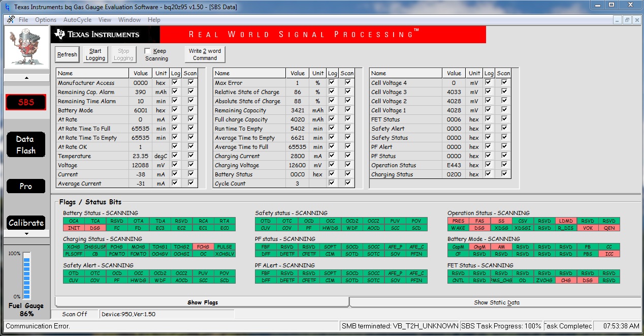The image size is (644, 336).
Task: Click the Fuel Gauge level bar
Action: pos(27,274)
